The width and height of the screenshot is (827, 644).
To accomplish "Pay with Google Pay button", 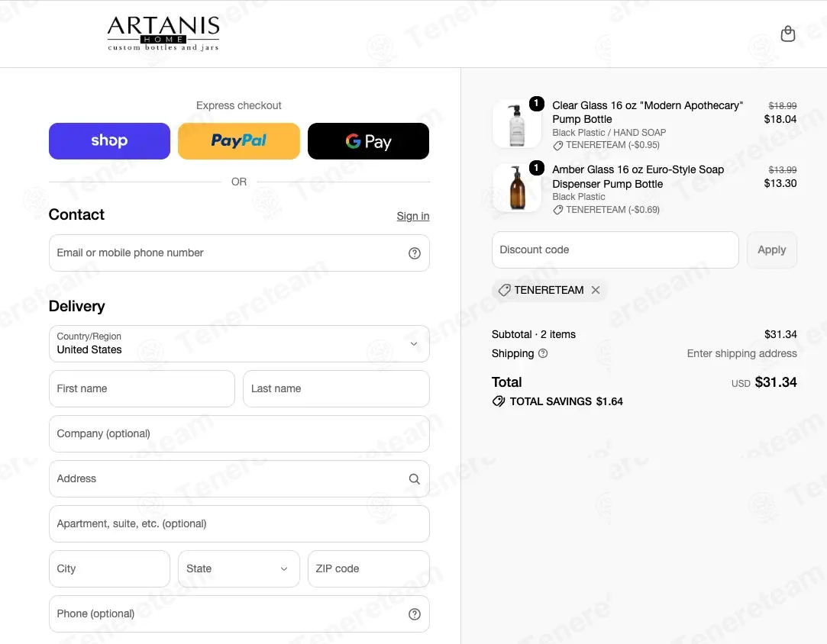I will (x=368, y=141).
